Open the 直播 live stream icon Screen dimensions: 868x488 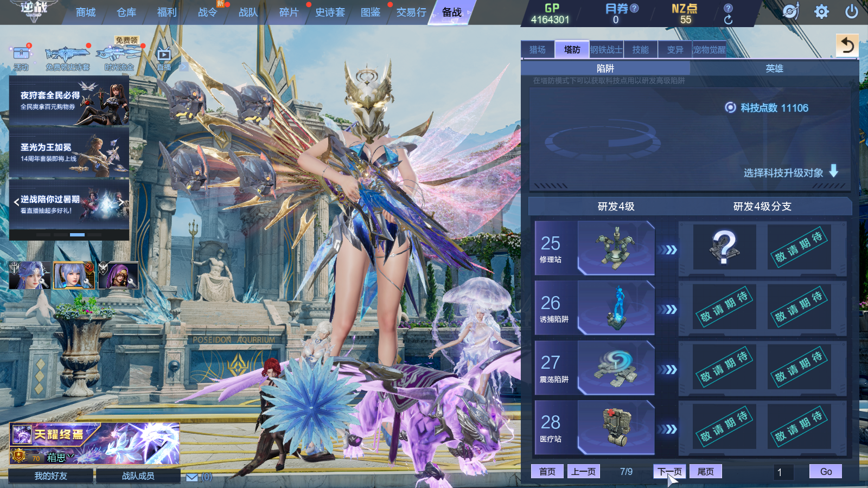click(164, 59)
